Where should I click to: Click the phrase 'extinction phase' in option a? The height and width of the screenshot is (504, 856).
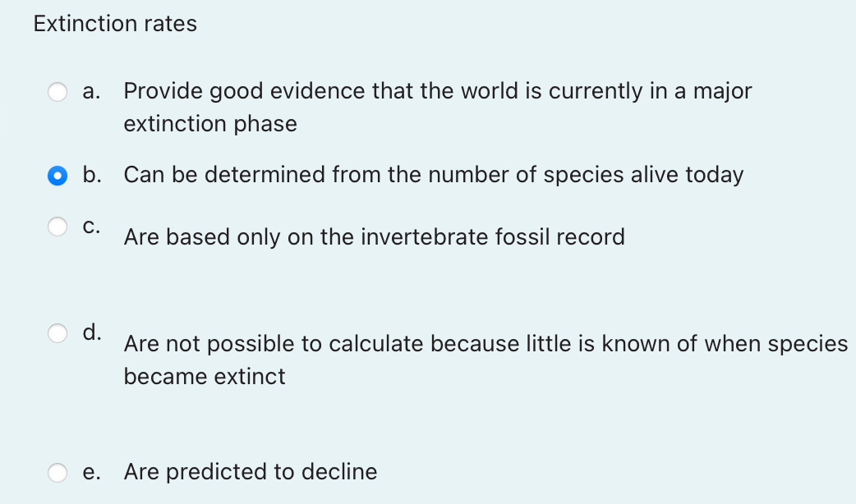point(210,124)
